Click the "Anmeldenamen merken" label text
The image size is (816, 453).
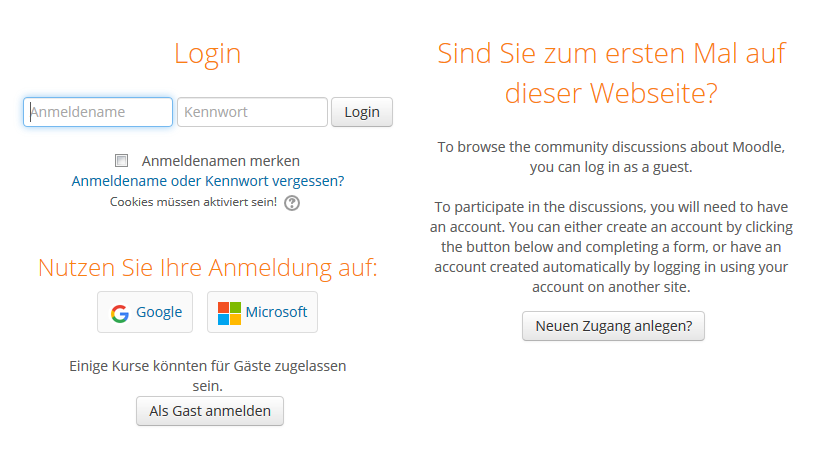(x=220, y=160)
